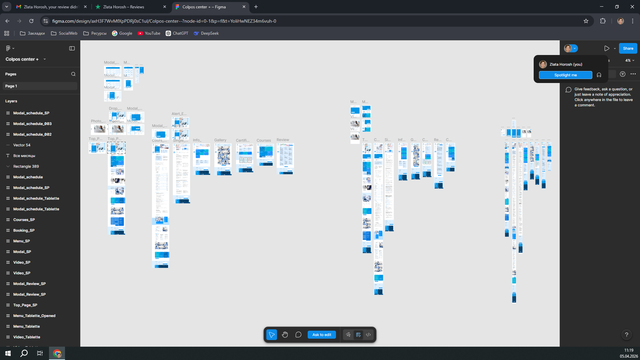Click frame icon beside Top_Page_SP layer

(8, 305)
